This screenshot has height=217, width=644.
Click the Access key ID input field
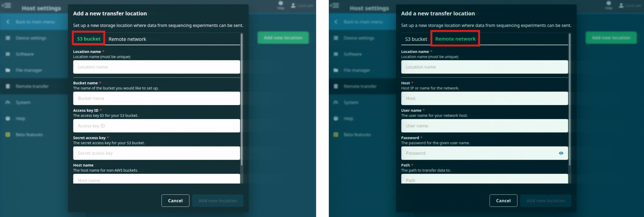[x=156, y=126]
